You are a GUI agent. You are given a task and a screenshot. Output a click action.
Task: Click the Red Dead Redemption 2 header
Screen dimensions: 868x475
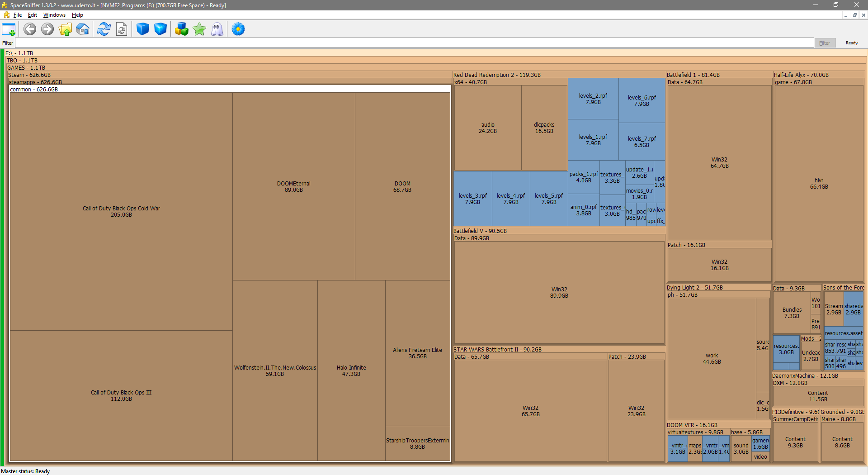pyautogui.click(x=559, y=75)
